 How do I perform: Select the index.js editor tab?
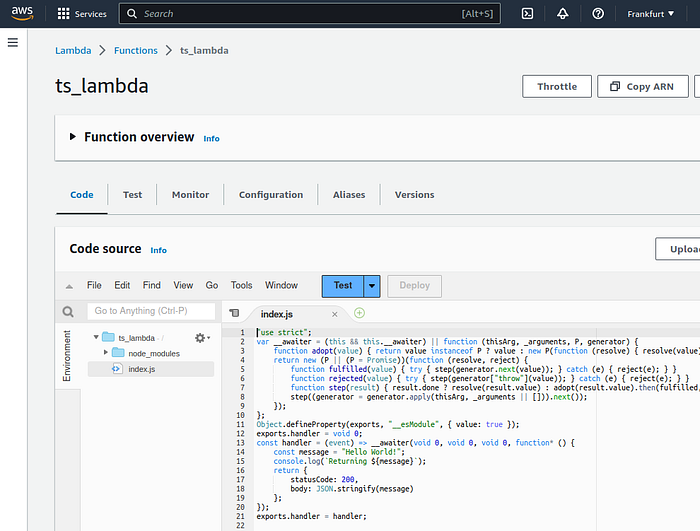pos(277,314)
